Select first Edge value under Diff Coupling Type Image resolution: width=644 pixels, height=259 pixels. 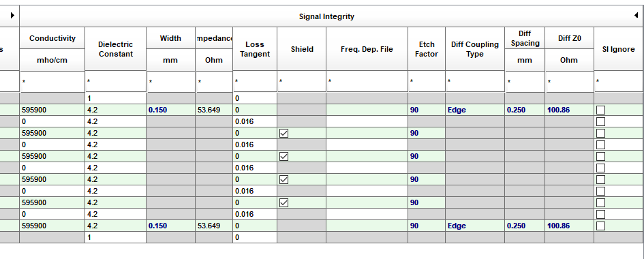tap(457, 110)
